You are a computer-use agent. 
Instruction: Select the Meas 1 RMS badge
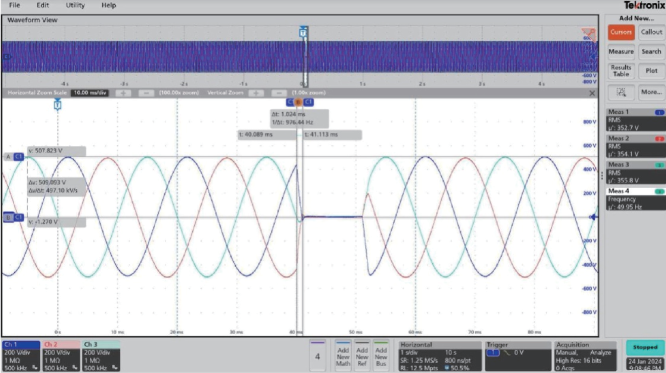point(635,120)
